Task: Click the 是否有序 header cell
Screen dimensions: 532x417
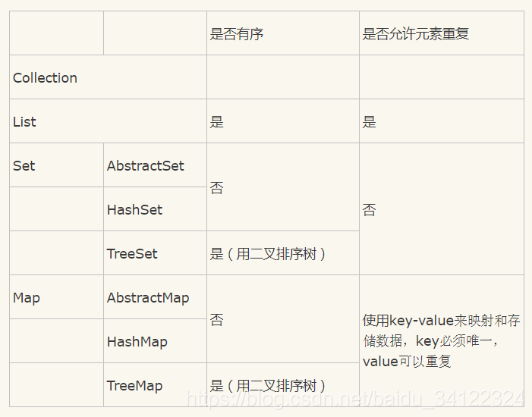Action: coord(283,33)
